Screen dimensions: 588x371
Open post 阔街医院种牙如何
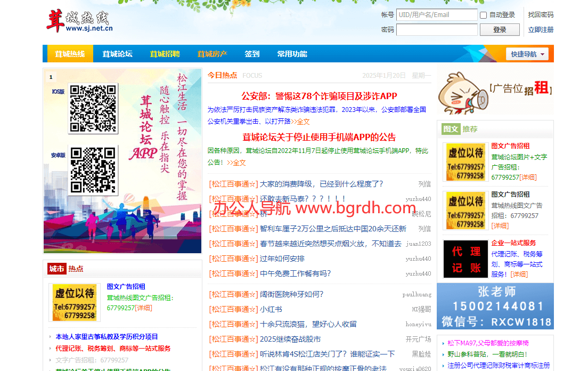tap(291, 294)
